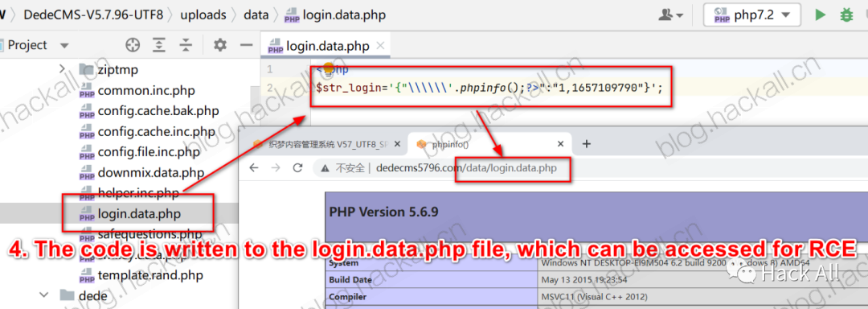This screenshot has width=868, height=309.
Task: Click the Compiler value MSVC11
Action: [x=595, y=298]
